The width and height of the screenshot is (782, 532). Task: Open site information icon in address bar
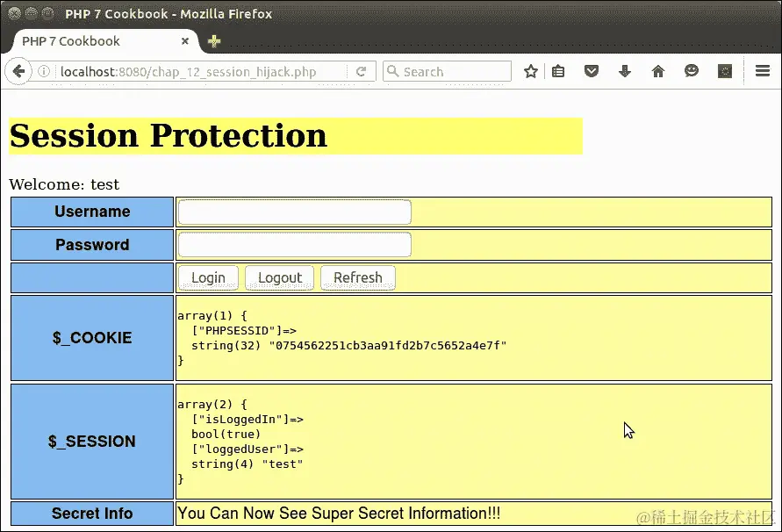(44, 71)
